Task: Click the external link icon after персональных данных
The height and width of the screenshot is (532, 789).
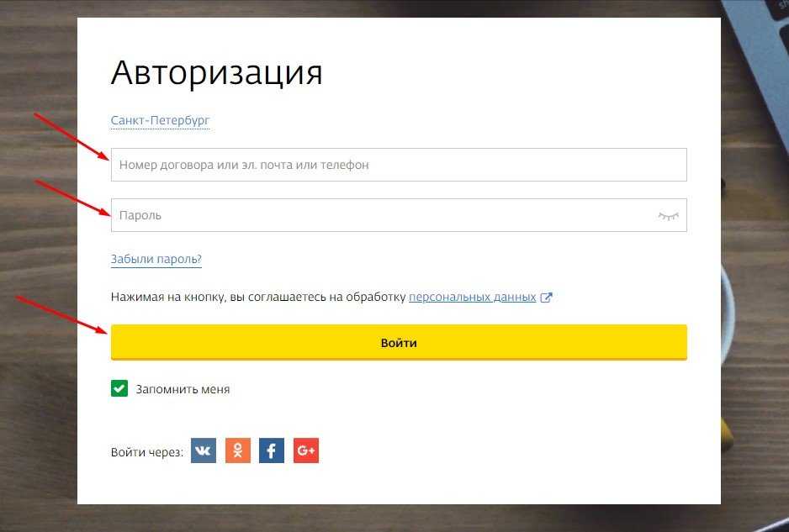Action: point(547,298)
